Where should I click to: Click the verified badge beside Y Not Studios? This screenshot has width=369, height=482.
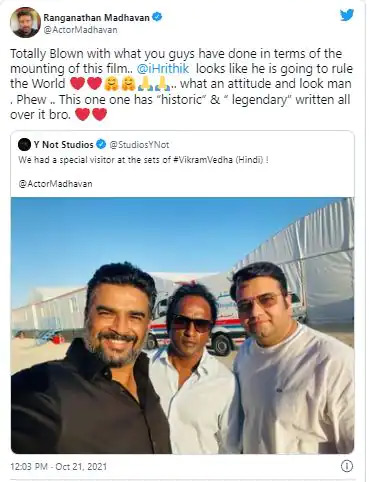tap(101, 144)
